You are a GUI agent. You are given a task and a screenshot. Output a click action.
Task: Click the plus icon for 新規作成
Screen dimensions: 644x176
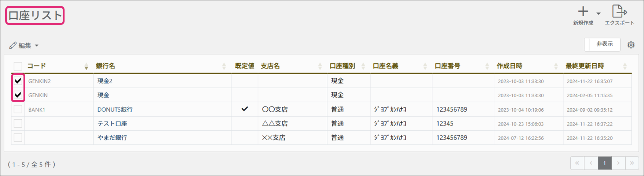[x=583, y=12]
